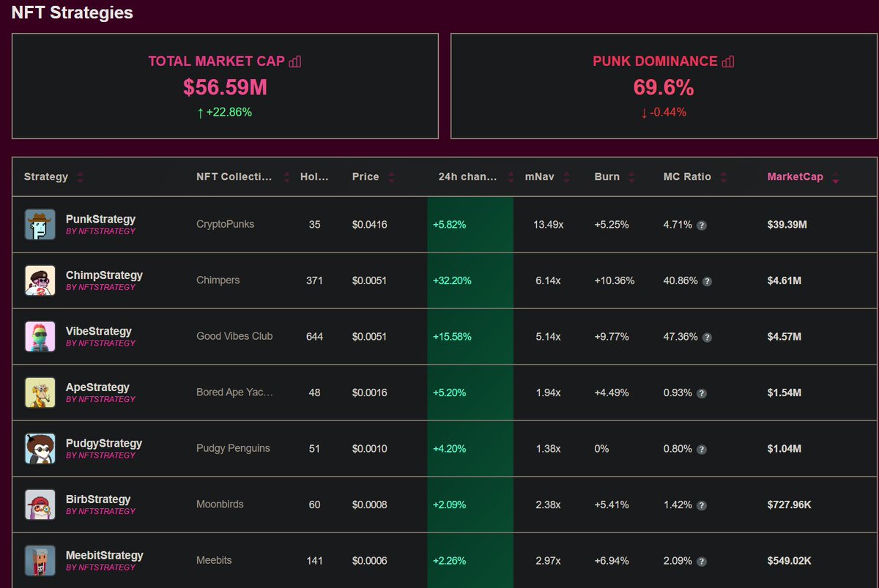The height and width of the screenshot is (588, 879).
Task: Show MC Ratio help for VibeStrategy
Action: click(707, 338)
